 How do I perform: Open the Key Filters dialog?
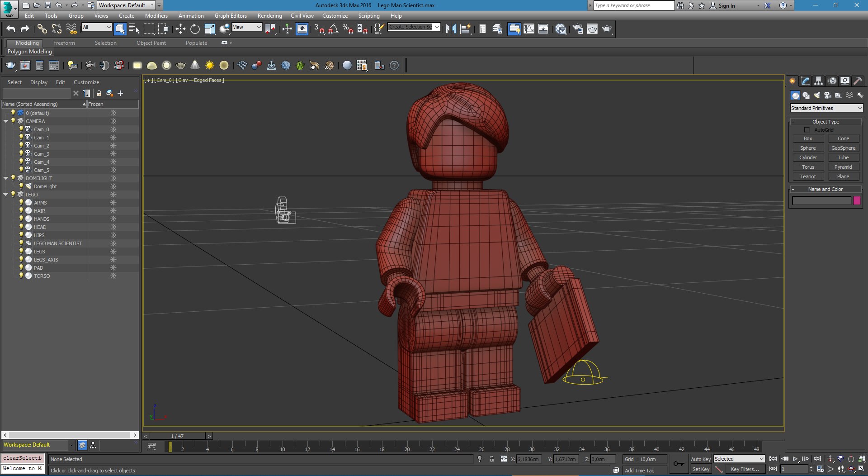(x=745, y=470)
